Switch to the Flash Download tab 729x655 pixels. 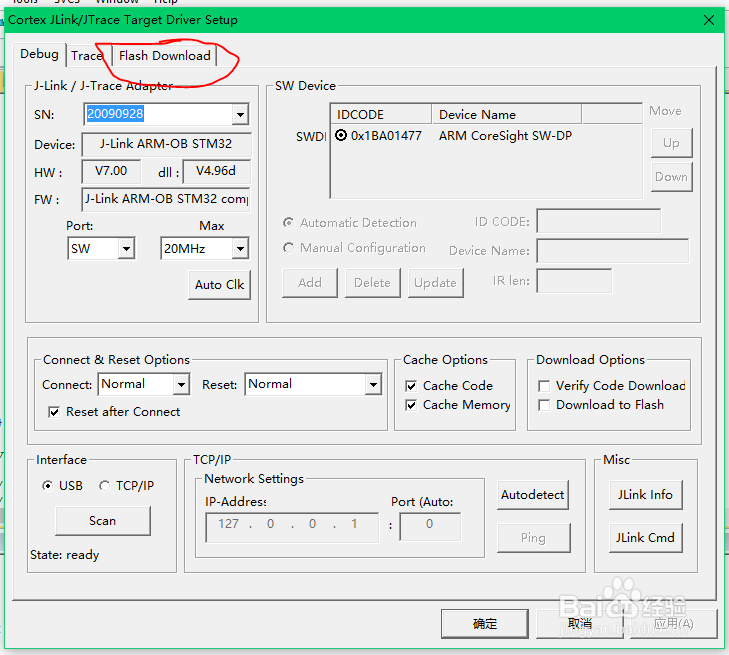tap(165, 56)
